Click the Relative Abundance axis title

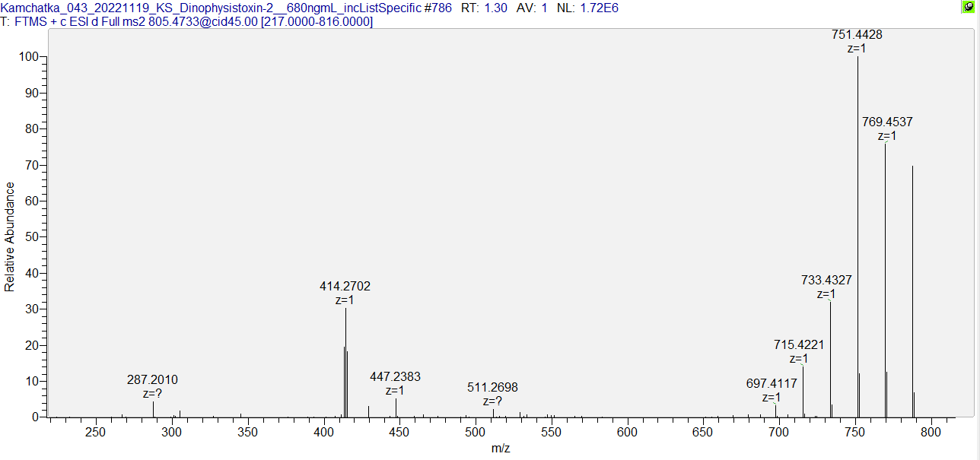click(x=10, y=236)
